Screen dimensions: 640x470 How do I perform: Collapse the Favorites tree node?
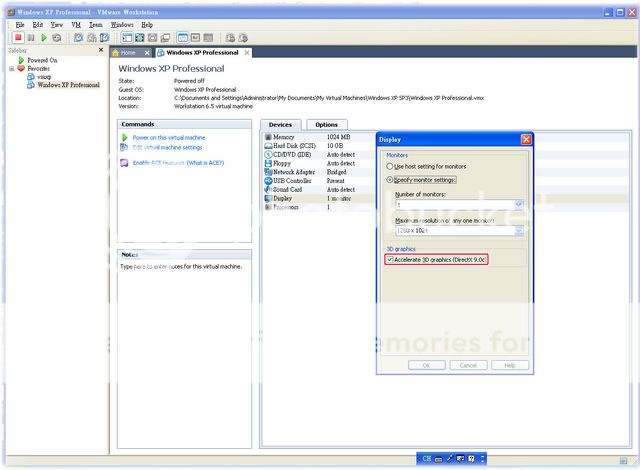point(11,69)
